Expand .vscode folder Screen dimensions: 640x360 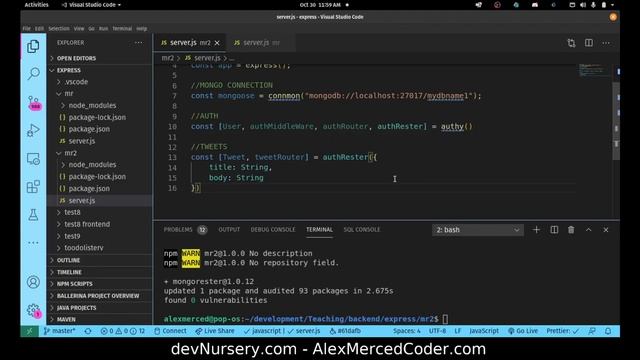pyautogui.click(x=100, y=82)
